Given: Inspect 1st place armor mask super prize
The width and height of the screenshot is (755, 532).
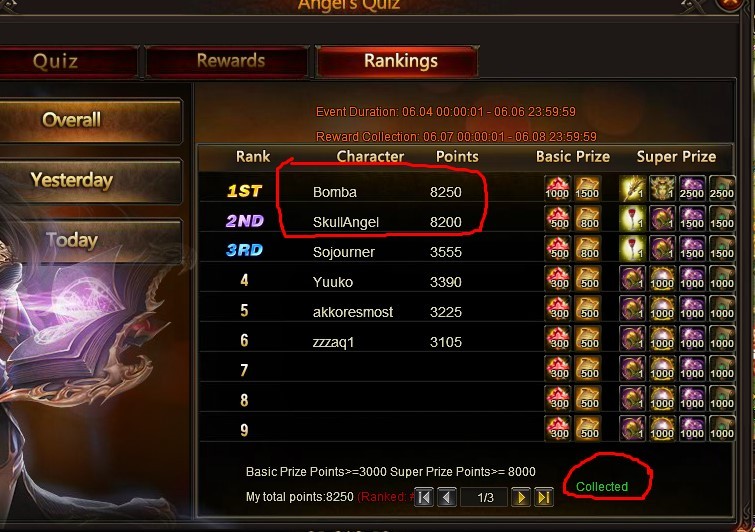Looking at the screenshot, I should point(662,188).
